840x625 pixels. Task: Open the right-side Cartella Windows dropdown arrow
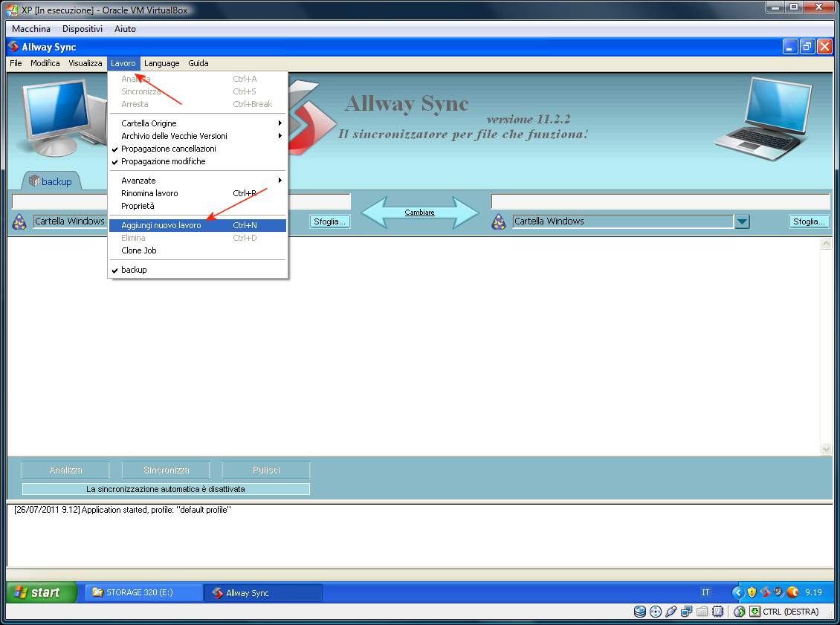[x=742, y=221]
